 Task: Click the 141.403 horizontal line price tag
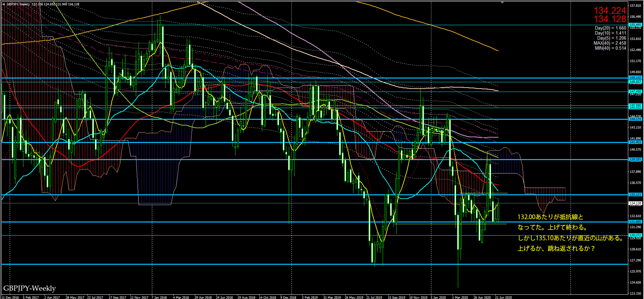635,142
